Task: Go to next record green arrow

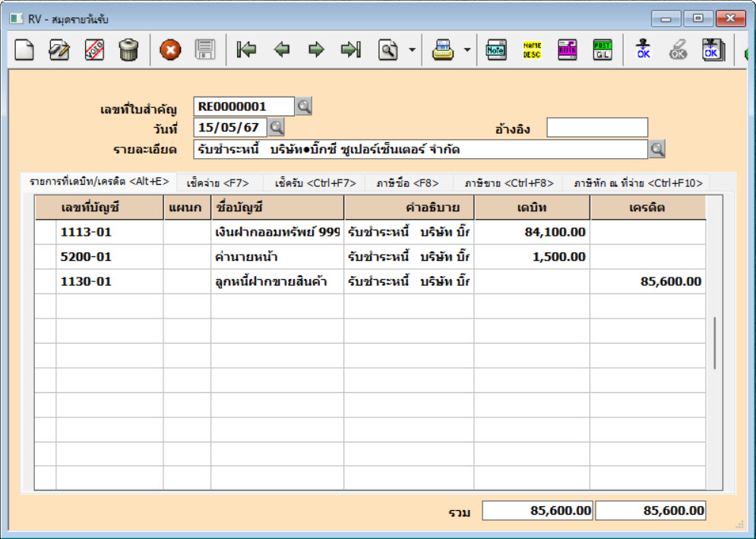Action: click(316, 49)
